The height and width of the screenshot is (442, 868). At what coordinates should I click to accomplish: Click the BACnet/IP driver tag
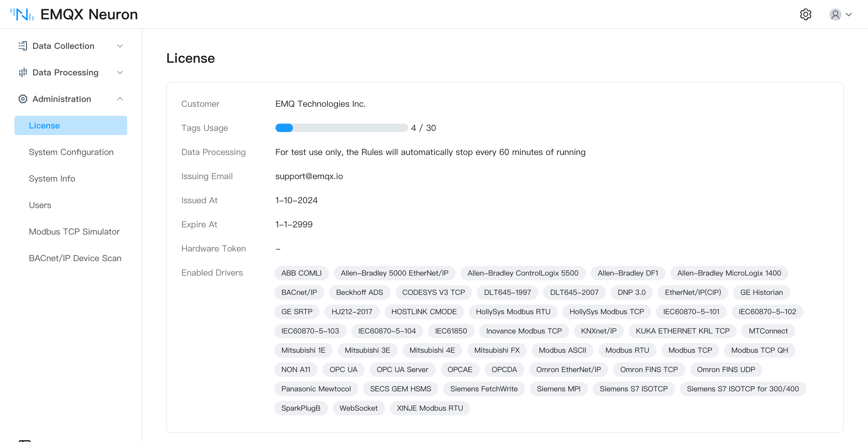click(299, 292)
